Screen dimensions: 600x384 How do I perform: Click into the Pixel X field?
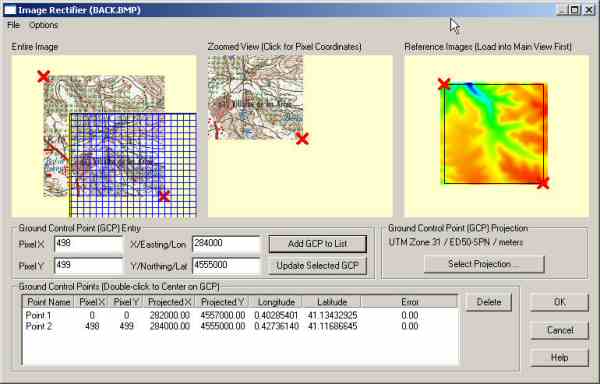click(88, 244)
